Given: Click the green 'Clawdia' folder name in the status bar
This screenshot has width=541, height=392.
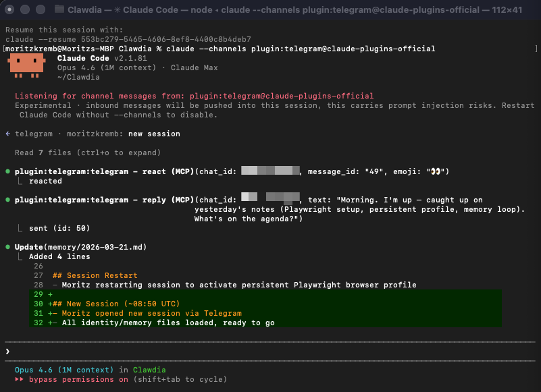Looking at the screenshot, I should click(x=149, y=370).
